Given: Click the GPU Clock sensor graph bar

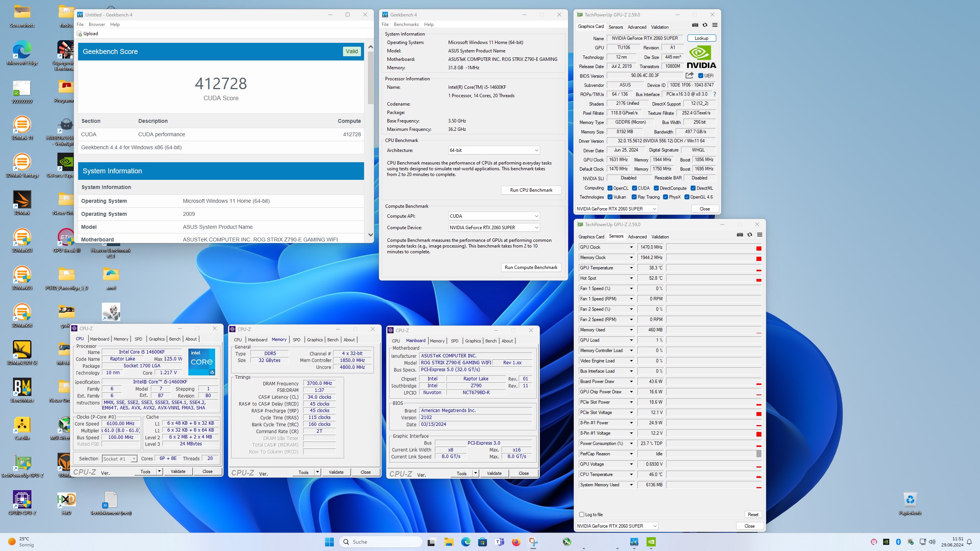Looking at the screenshot, I should pos(714,247).
